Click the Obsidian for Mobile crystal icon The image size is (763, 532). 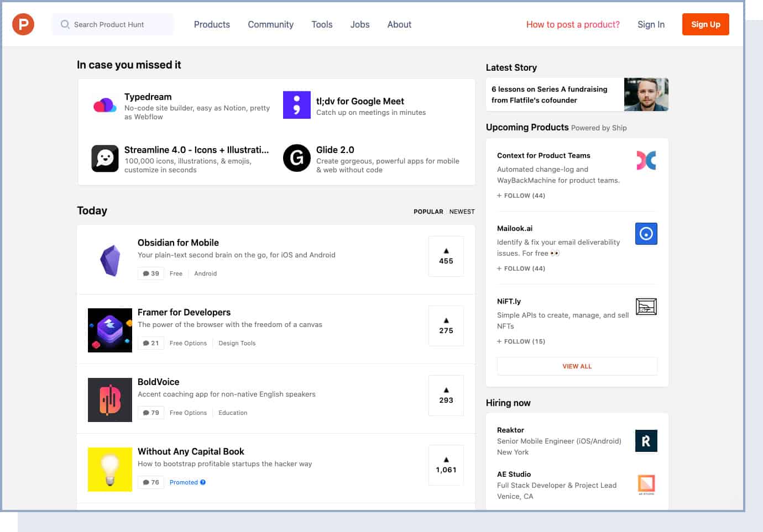(110, 260)
